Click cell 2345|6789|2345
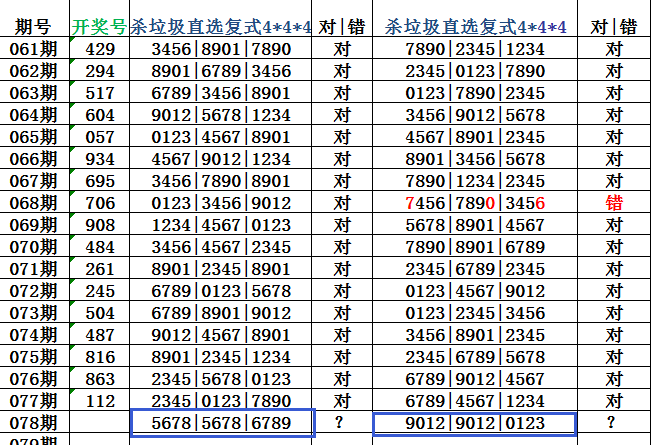Screen dimensions: 651x445 coord(475,268)
